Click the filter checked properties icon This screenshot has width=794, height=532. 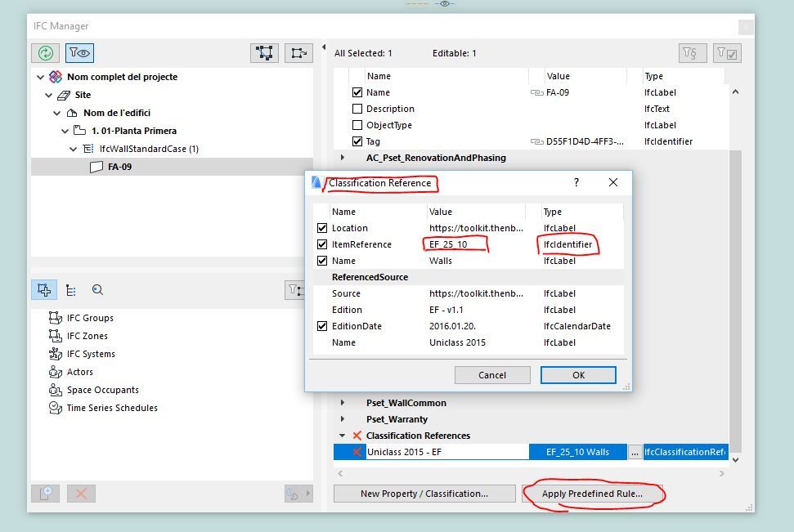tap(727, 52)
